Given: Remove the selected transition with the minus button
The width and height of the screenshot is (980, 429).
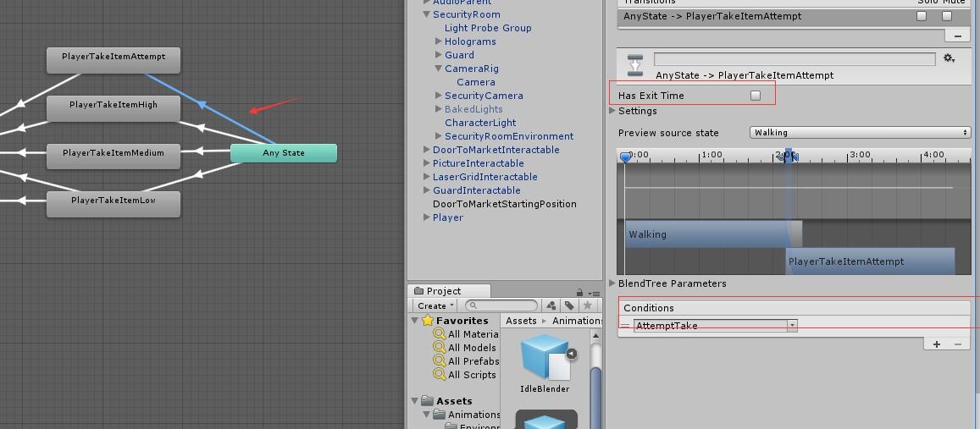Looking at the screenshot, I should pos(957,36).
